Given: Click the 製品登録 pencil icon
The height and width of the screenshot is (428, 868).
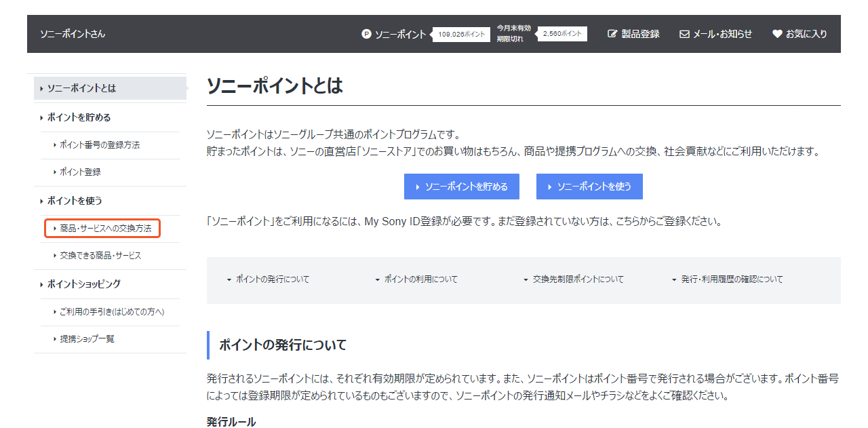Looking at the screenshot, I should pyautogui.click(x=612, y=34).
